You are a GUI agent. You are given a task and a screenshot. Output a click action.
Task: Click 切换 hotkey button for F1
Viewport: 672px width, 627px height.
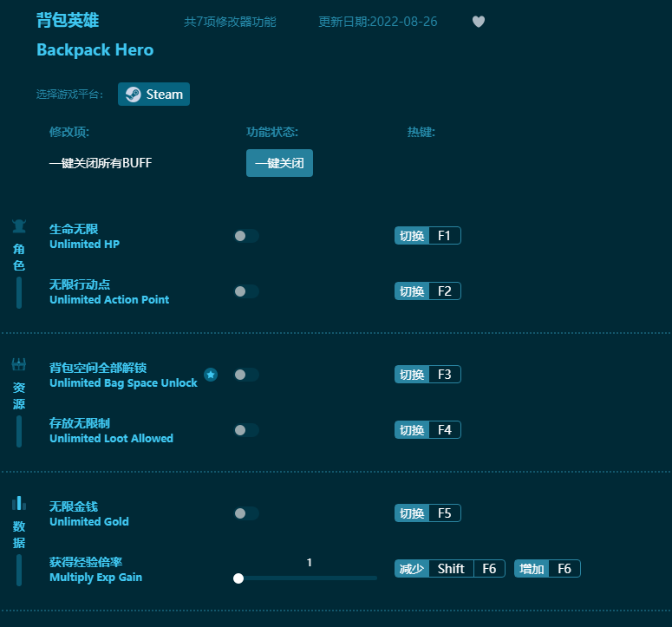pyautogui.click(x=411, y=236)
